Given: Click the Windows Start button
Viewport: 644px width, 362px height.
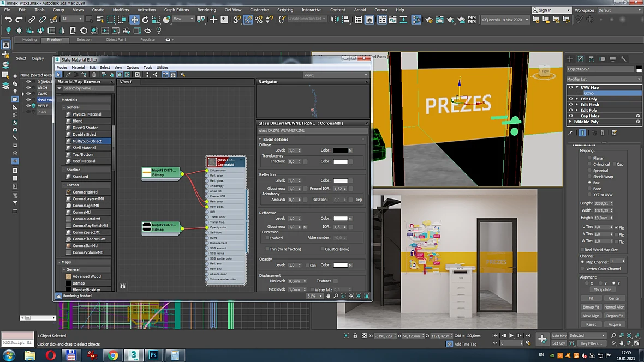Looking at the screenshot, I should pyautogui.click(x=9, y=355).
